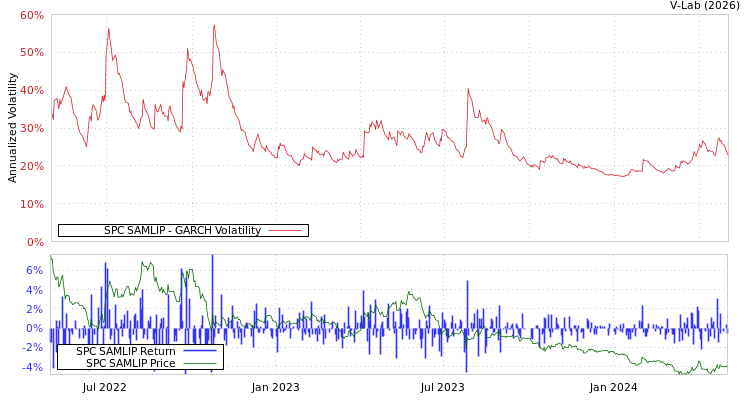Click the 2% label on return axis
750x400 pixels.
[x=34, y=309]
